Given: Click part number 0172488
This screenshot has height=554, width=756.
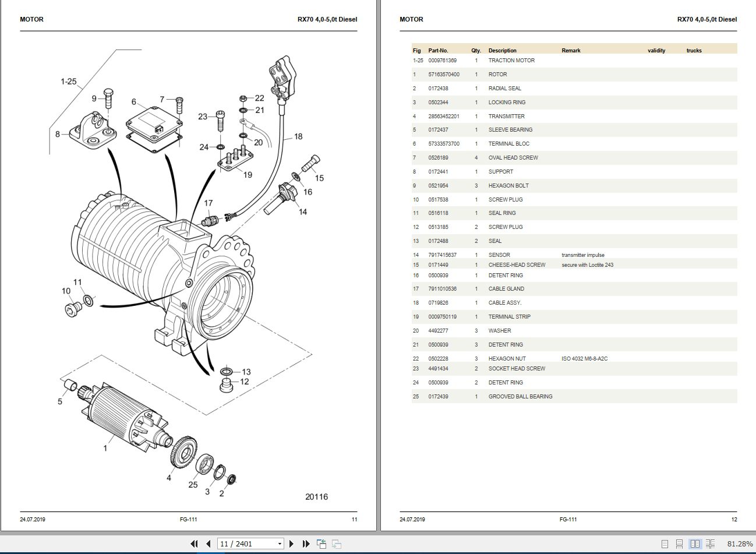Looking at the screenshot, I should click(x=439, y=241).
